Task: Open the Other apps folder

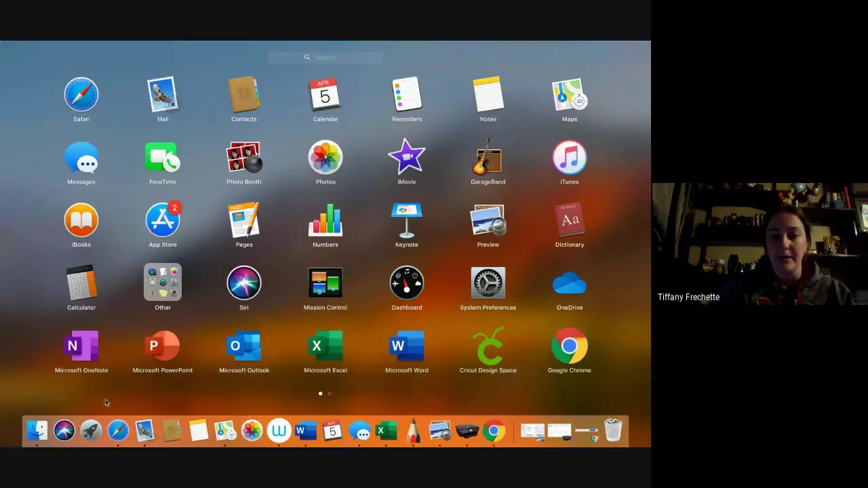Action: click(163, 283)
